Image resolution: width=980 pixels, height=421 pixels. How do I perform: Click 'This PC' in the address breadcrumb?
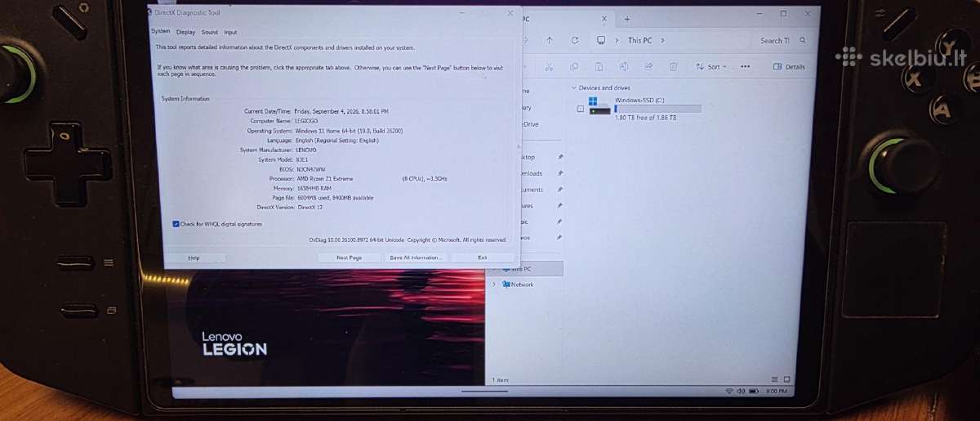(x=640, y=40)
